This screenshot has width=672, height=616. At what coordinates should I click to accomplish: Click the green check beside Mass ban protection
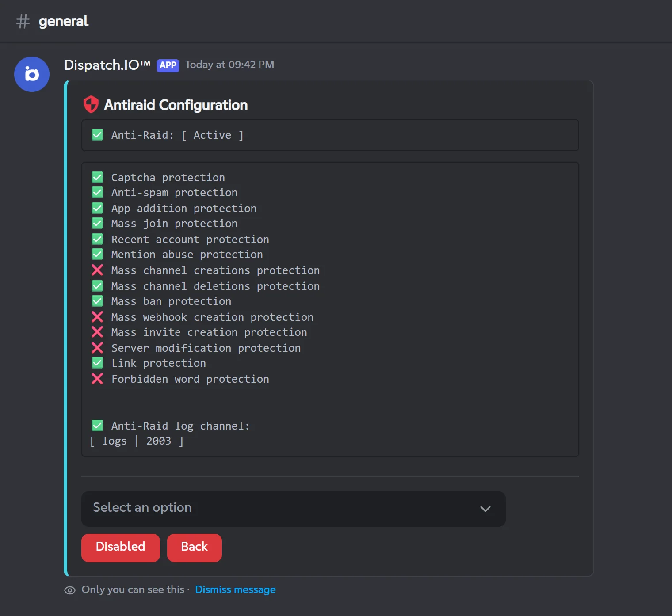97,301
